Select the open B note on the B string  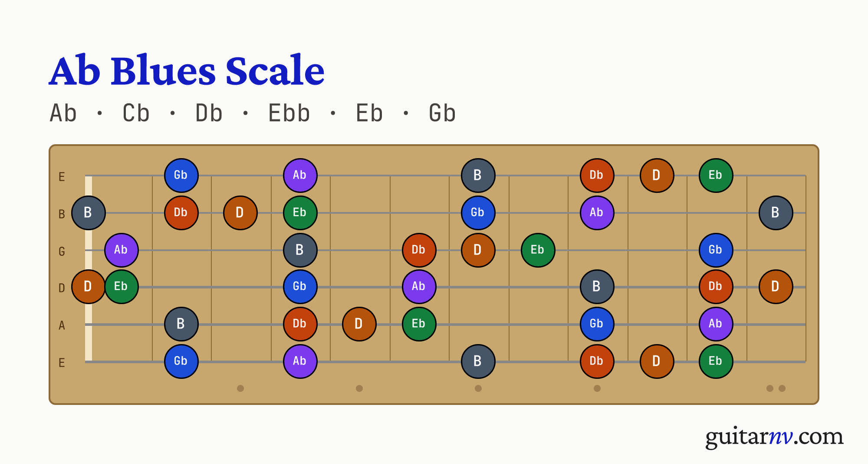pos(88,212)
